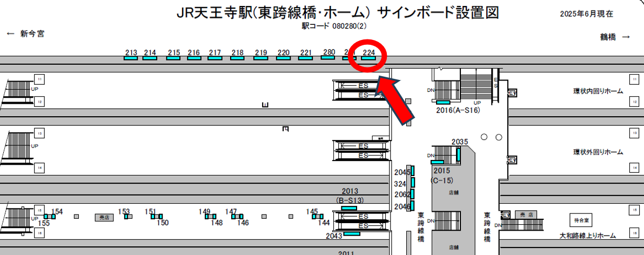This screenshot has width=644, height=255.
Task: Click the 環状内回りホーム platform label
Action: point(598,91)
